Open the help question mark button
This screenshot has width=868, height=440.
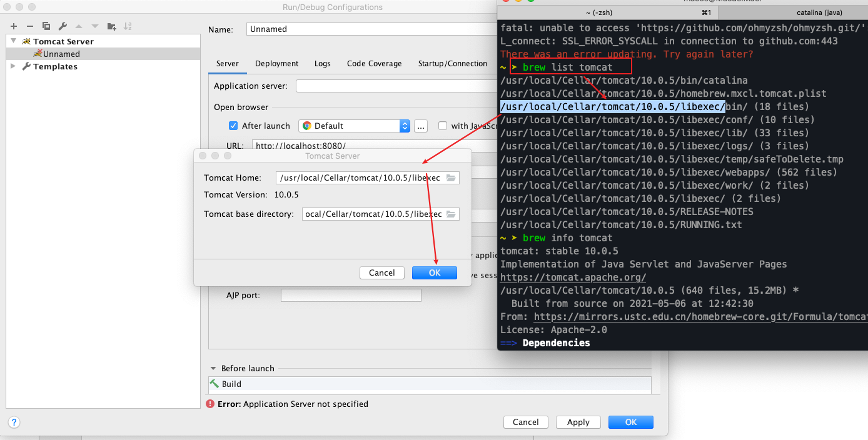14,422
